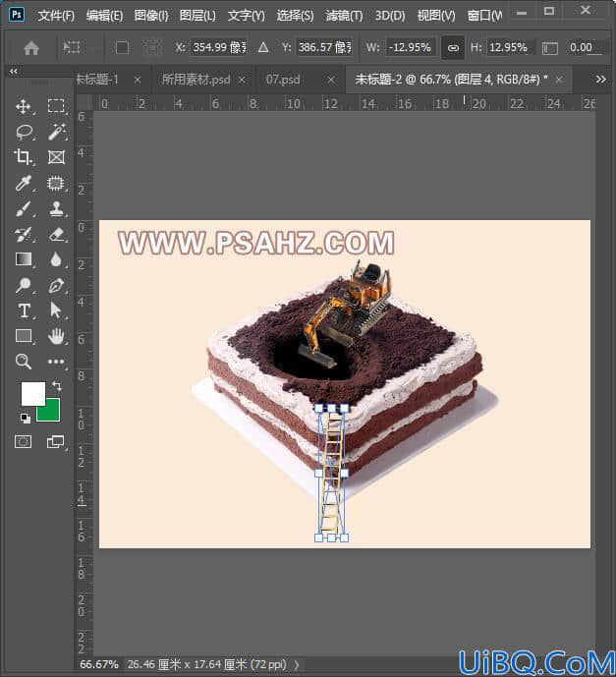The width and height of the screenshot is (616, 677).
Task: Click the 66.67% zoom level field
Action: (x=99, y=664)
